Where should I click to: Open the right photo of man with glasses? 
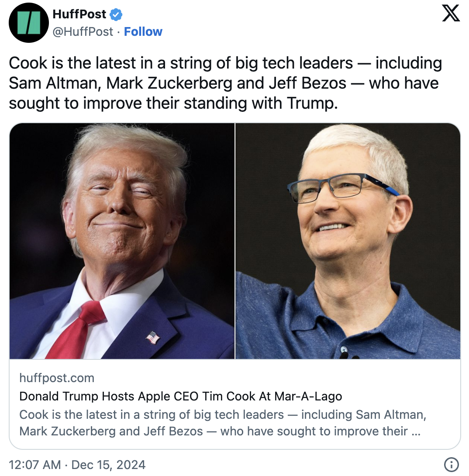click(348, 241)
